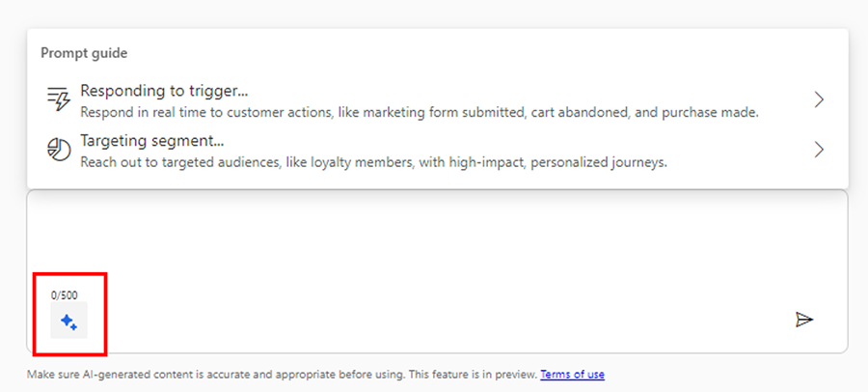This screenshot has width=868, height=392.
Task: Expand the Targeting segment chevron
Action: click(818, 150)
